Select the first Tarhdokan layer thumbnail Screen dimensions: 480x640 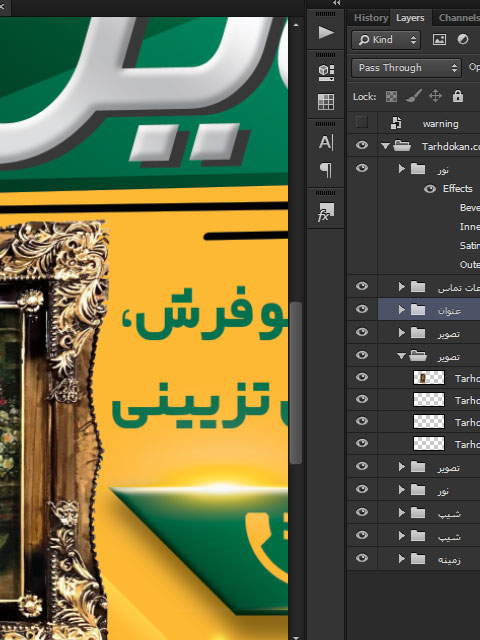[429, 378]
